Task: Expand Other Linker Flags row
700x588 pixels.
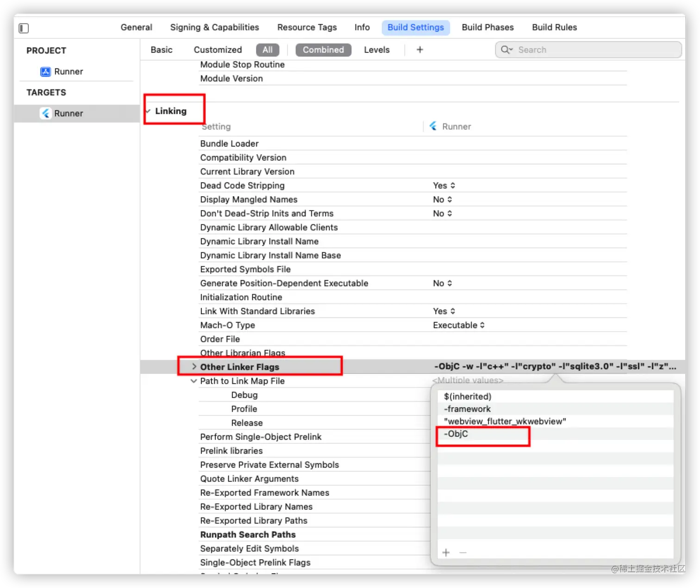Action: coord(194,366)
